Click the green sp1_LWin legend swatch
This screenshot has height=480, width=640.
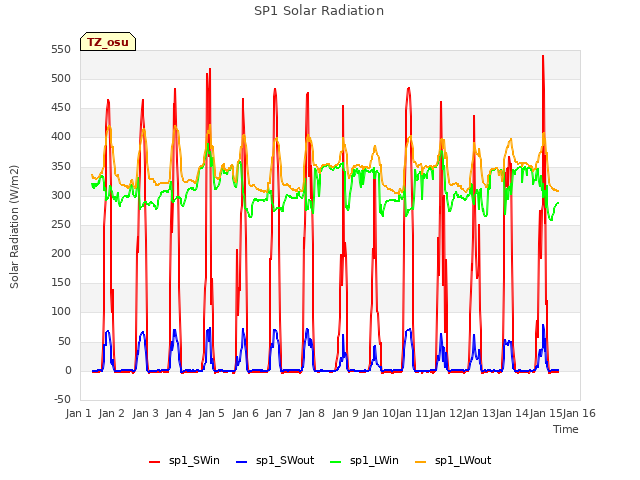[x=336, y=462]
